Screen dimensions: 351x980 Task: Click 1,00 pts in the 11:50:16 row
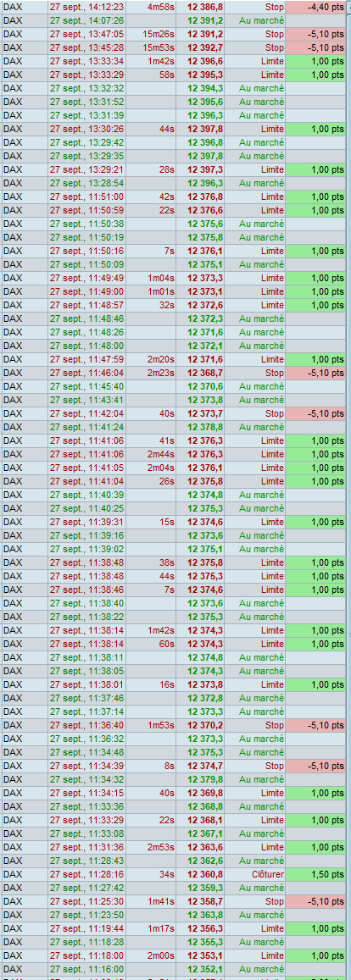(x=316, y=251)
